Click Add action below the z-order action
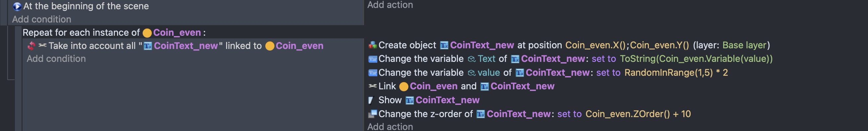The image size is (868, 131). pos(390,127)
